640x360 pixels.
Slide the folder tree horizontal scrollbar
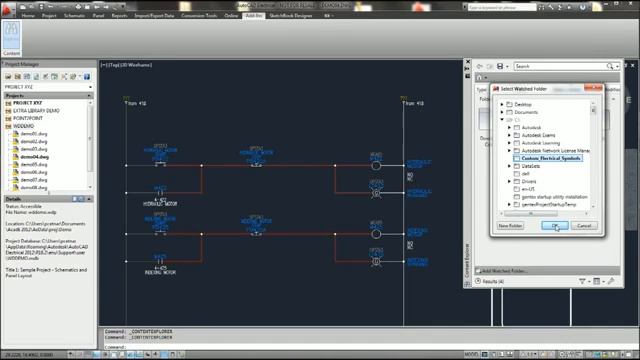tap(531, 213)
